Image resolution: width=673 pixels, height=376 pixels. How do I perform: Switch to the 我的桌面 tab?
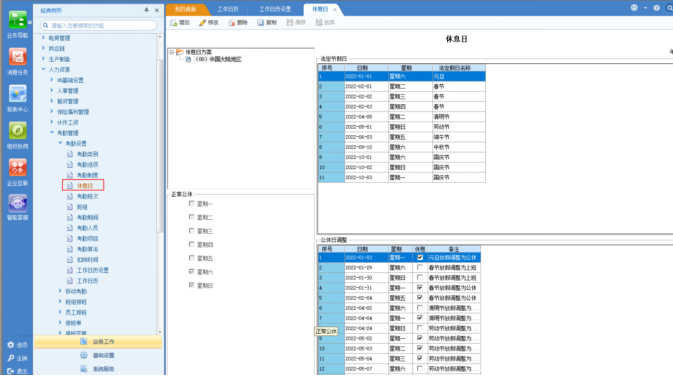click(185, 9)
